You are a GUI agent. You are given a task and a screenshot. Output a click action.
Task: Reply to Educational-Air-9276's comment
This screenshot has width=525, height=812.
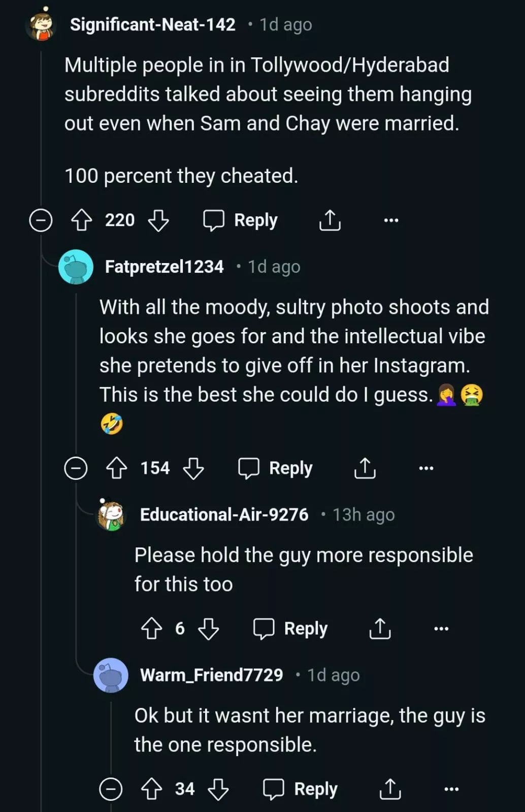coord(291,629)
